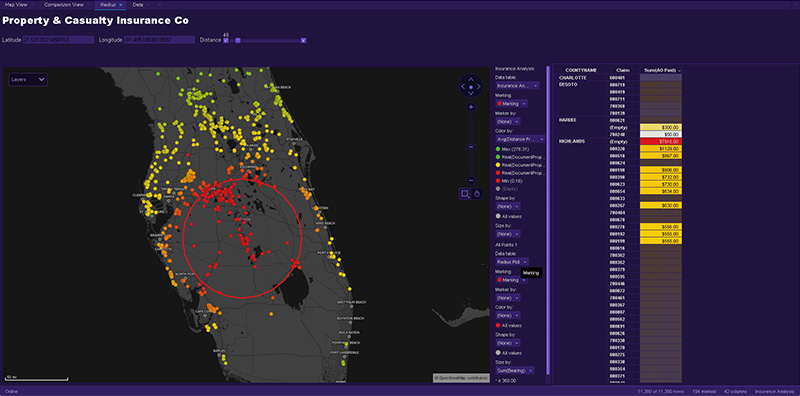Click the Longitude input field
Viewport: 800px width, 396px height.
(x=160, y=40)
